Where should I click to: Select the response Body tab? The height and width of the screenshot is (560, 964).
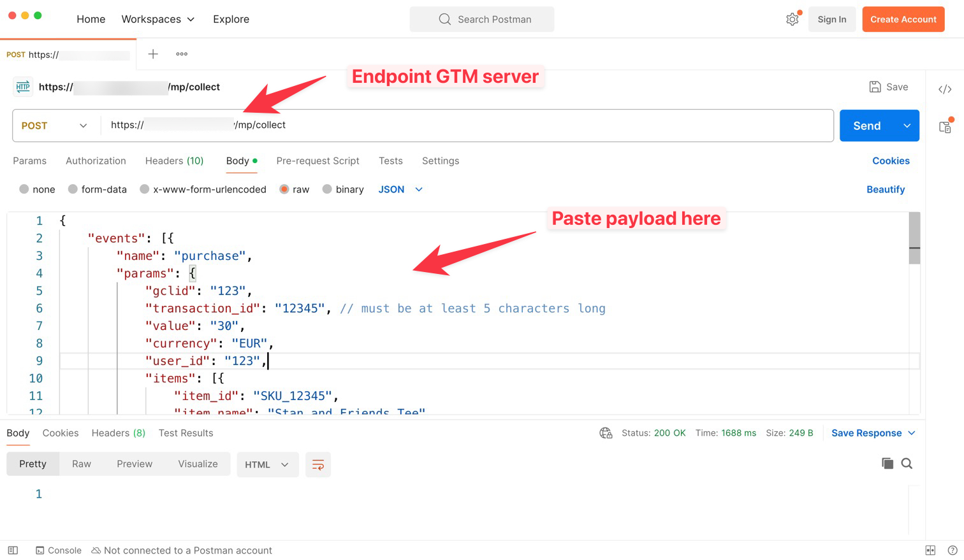click(x=18, y=433)
